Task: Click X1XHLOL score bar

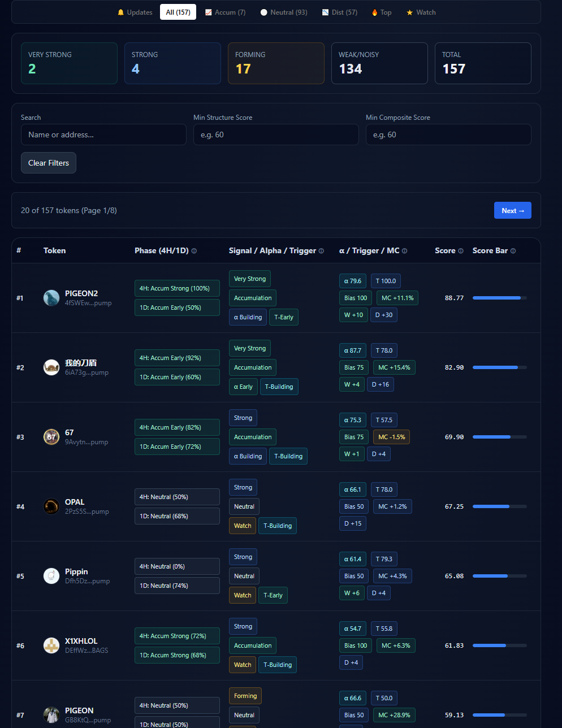Action: tap(500, 645)
